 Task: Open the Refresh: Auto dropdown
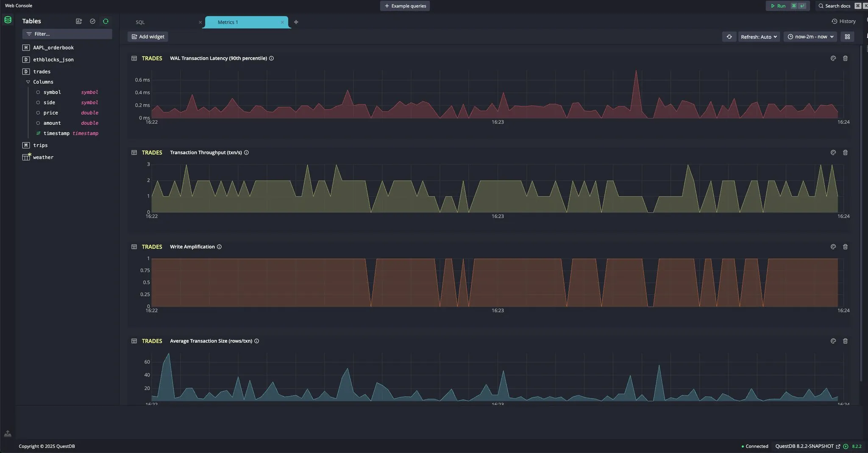coord(758,36)
